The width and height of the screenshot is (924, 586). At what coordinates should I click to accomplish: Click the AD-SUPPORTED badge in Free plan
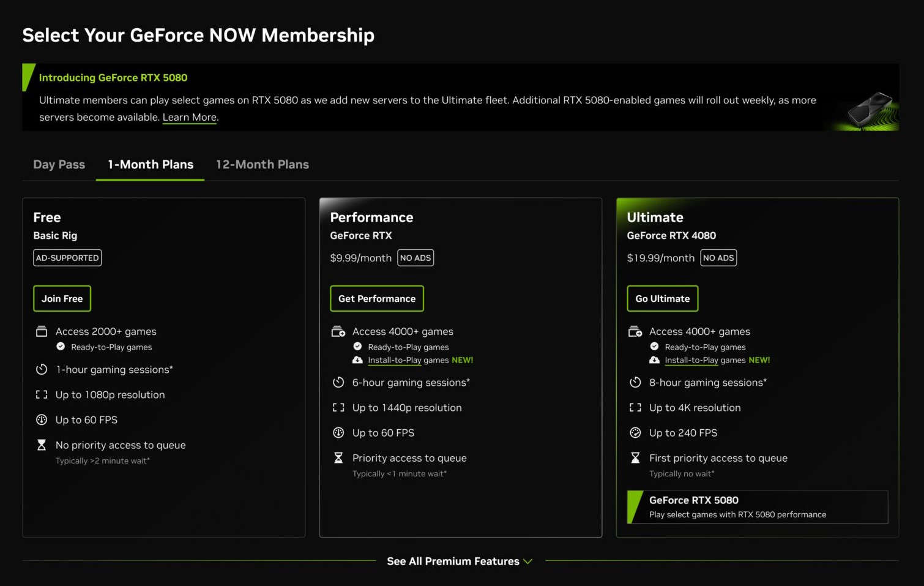click(x=67, y=258)
